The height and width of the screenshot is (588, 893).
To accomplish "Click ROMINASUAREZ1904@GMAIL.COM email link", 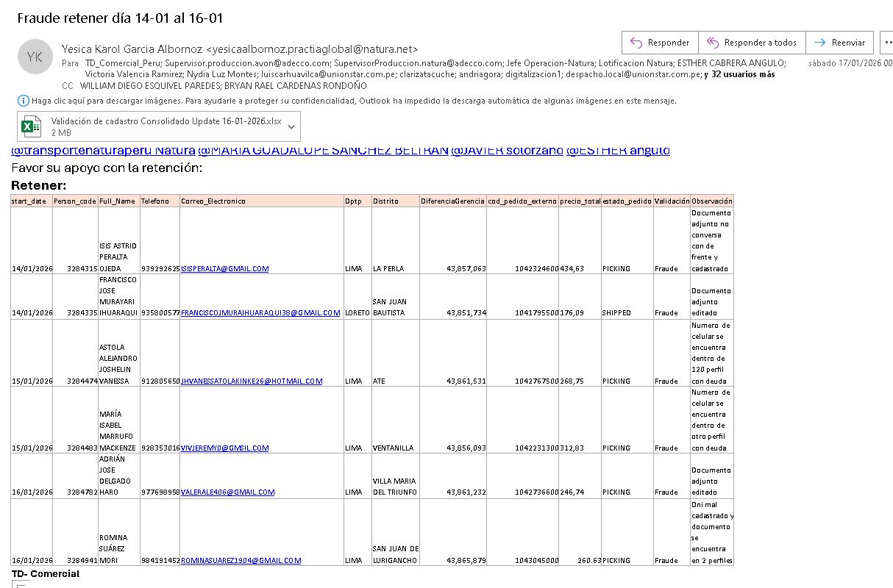I will point(241,561).
